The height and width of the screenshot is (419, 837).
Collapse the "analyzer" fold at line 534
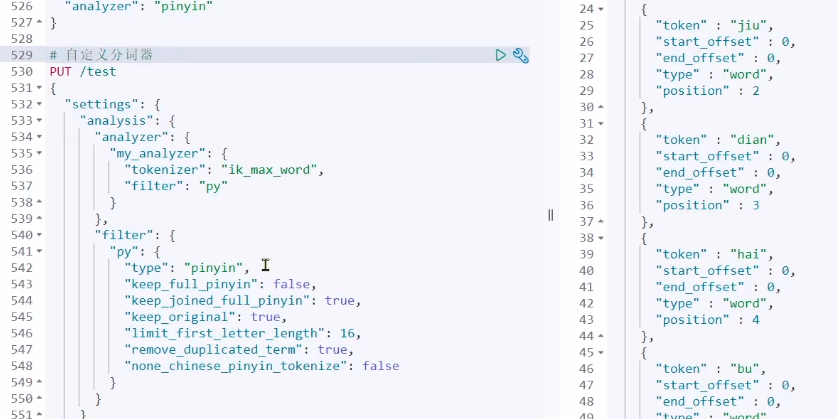(x=40, y=137)
